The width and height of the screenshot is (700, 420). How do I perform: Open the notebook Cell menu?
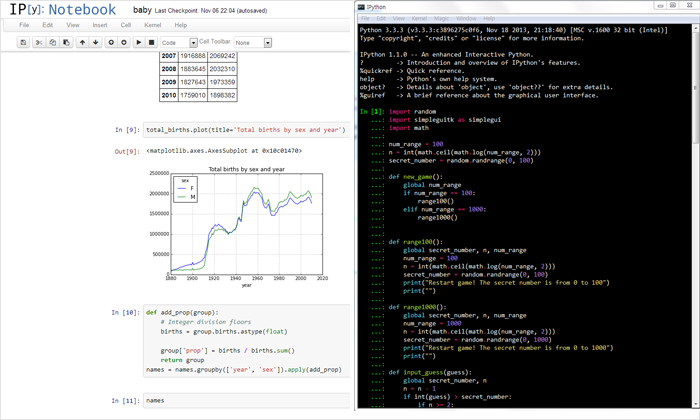pos(125,25)
